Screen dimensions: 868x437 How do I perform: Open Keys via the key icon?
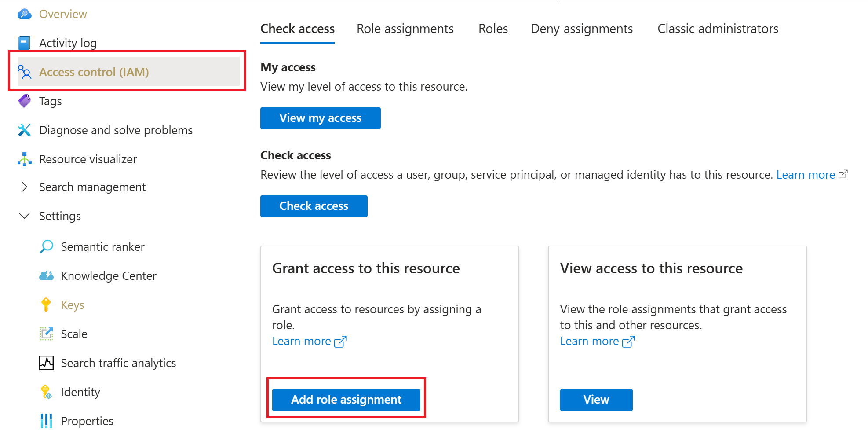(46, 305)
